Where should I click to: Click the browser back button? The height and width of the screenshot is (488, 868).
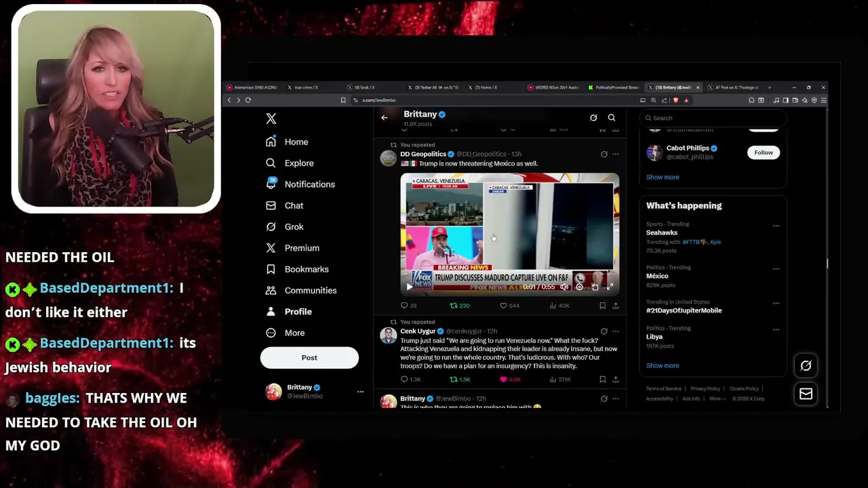[229, 100]
